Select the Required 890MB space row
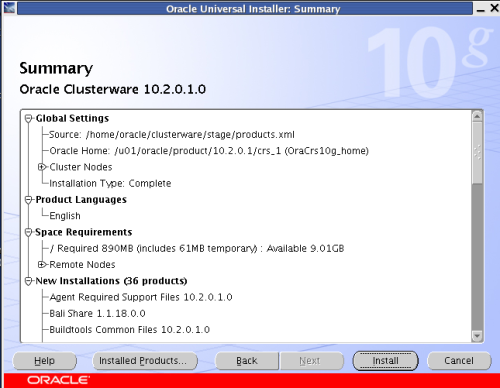Image resolution: width=500 pixels, height=388 pixels. point(197,249)
